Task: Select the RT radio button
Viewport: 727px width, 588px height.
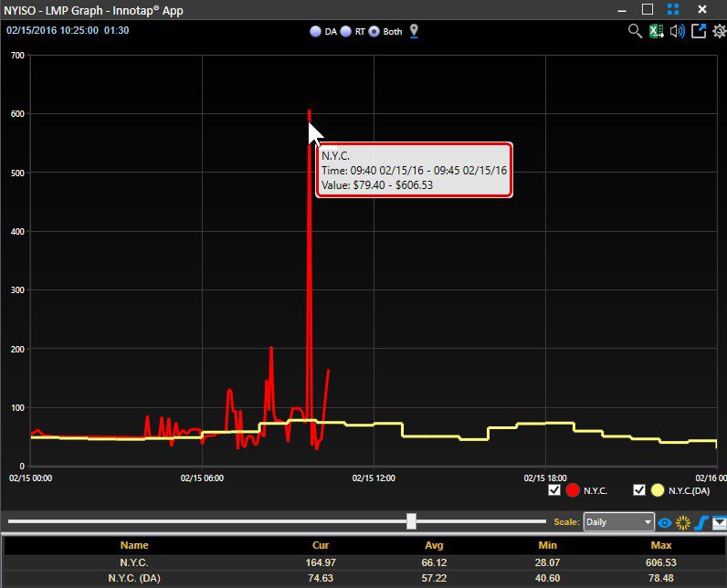Action: (x=345, y=32)
